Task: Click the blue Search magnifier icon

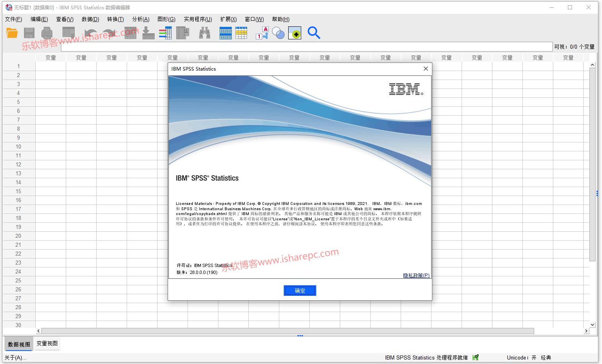Action: [x=314, y=33]
